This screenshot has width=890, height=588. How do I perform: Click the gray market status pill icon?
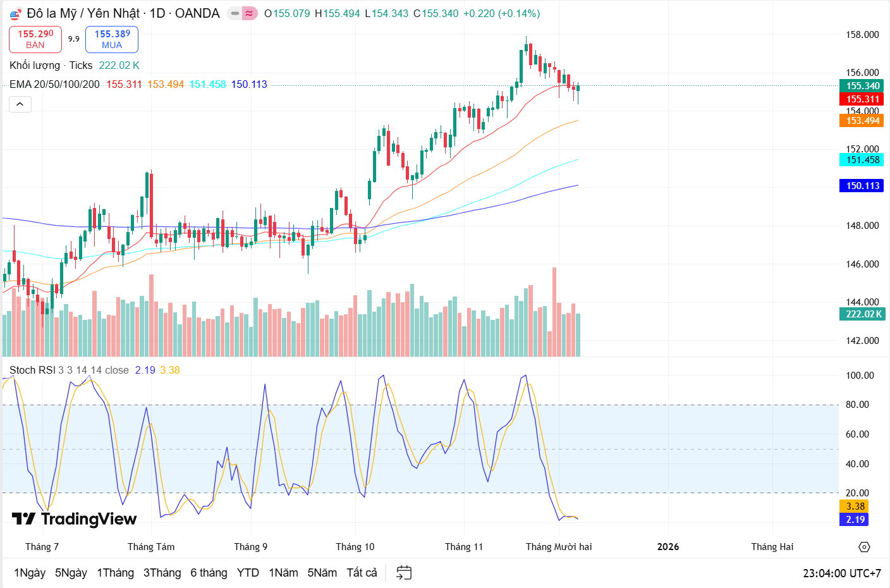[235, 13]
